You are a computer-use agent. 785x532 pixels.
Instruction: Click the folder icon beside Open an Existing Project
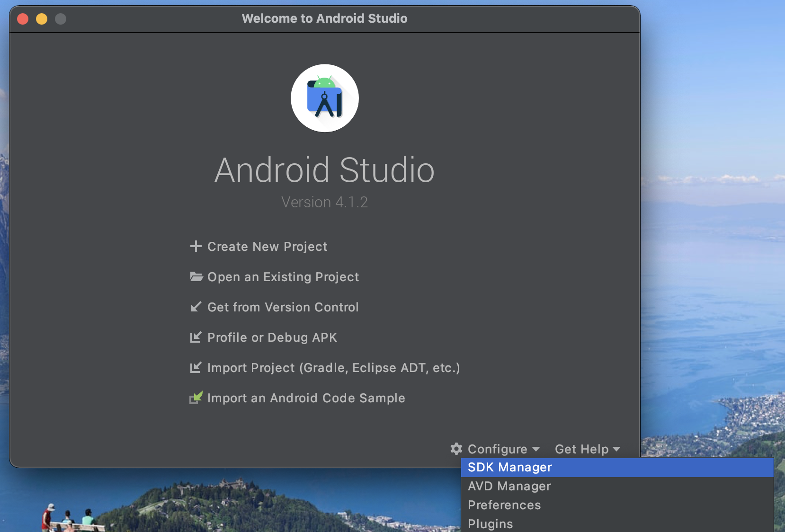(x=196, y=276)
